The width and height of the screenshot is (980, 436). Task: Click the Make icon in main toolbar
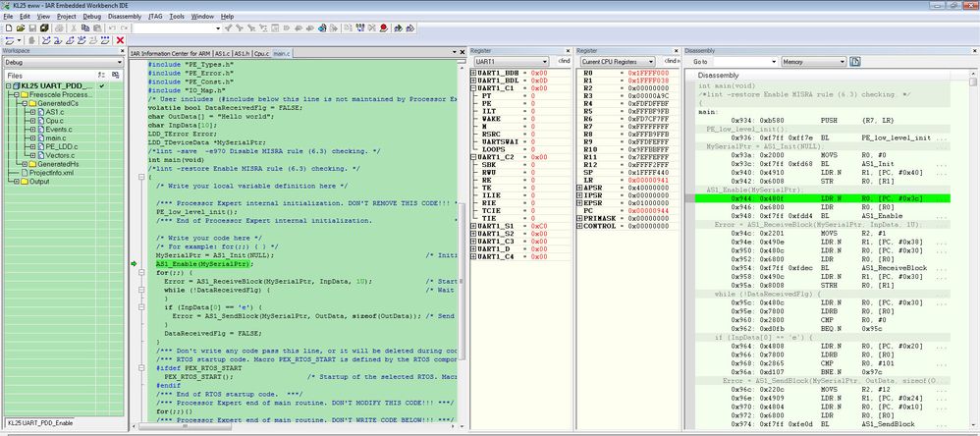pyautogui.click(x=360, y=28)
